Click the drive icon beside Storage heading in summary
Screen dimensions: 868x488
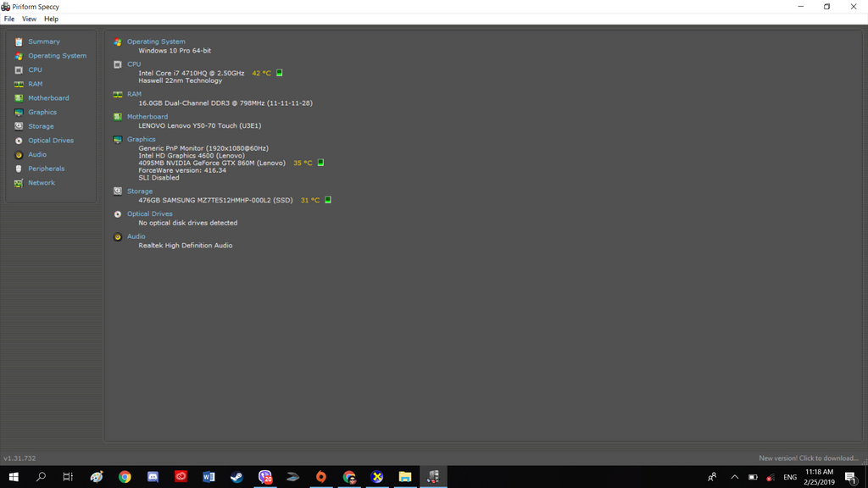(117, 191)
